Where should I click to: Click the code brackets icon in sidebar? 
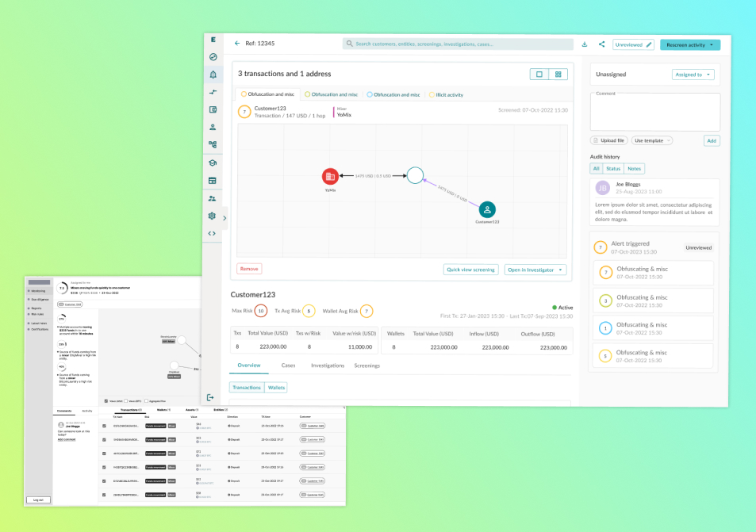[213, 233]
